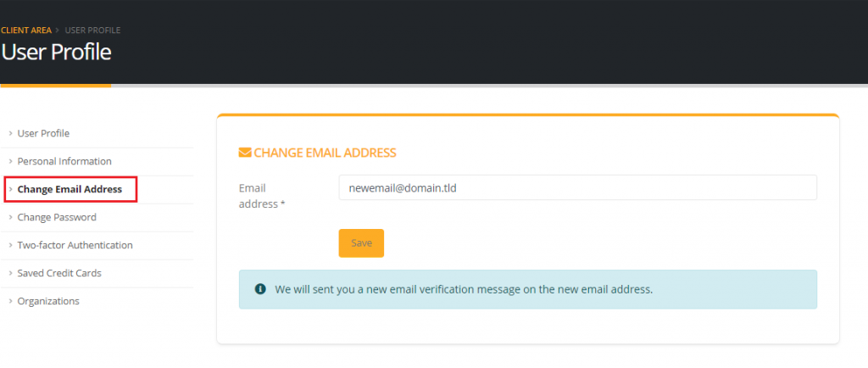Image resolution: width=868 pixels, height=368 pixels.
Task: Click the envelope icon beside Change Email Address
Action: 245,153
